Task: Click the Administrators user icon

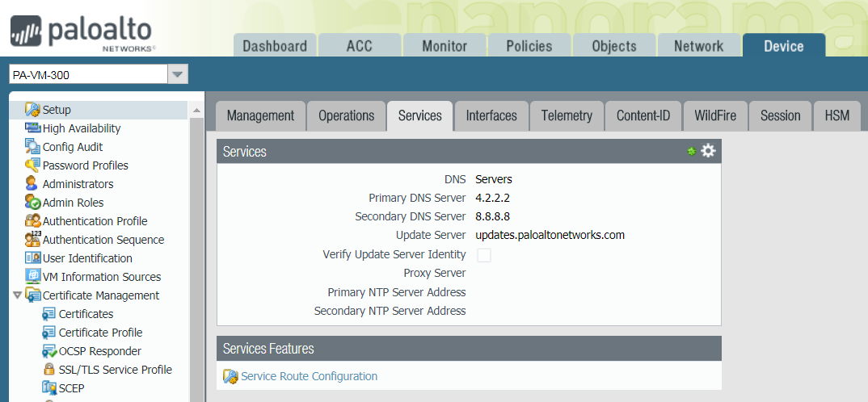Action: pos(32,184)
